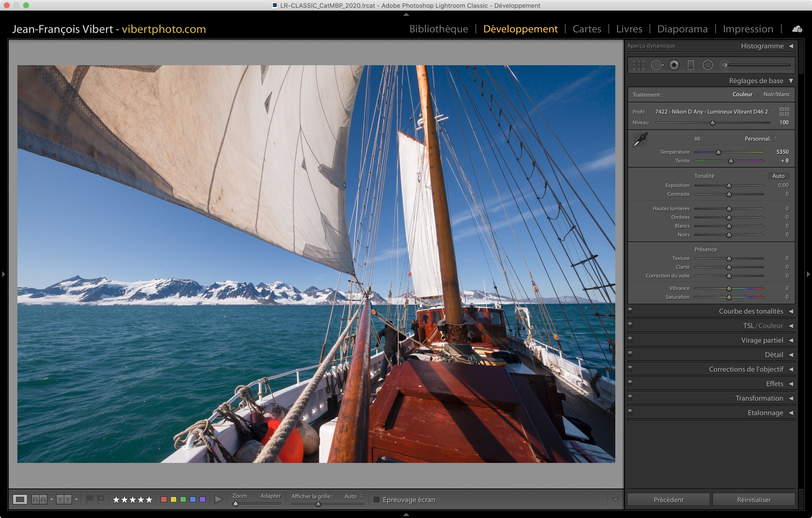Apply the red color label swatch

click(164, 499)
